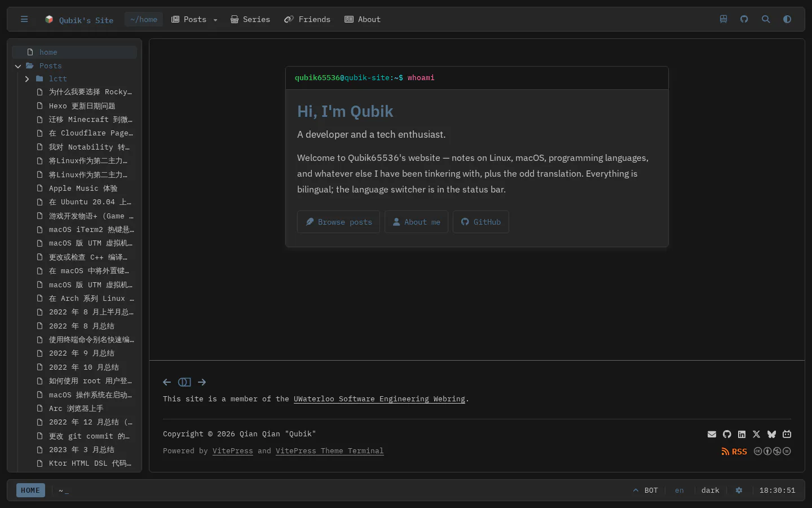812x508 pixels.
Task: Open the footer GitHub profile icon
Action: pyautogui.click(x=727, y=434)
